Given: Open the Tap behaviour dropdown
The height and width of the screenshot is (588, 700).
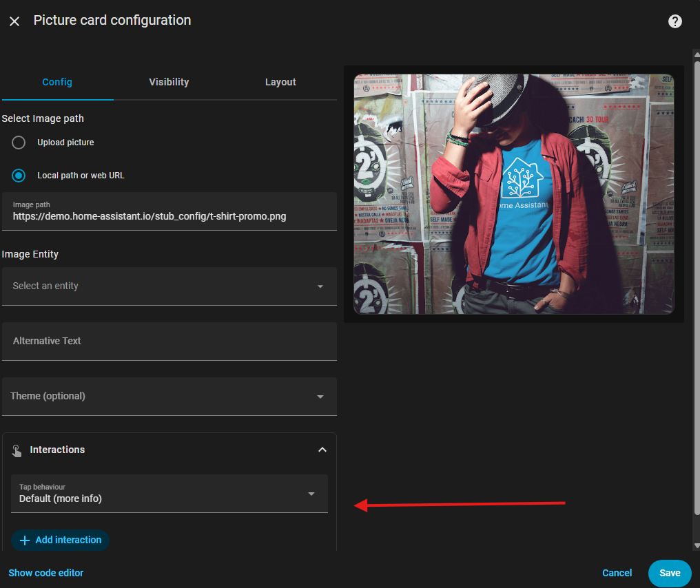Looking at the screenshot, I should (x=169, y=494).
